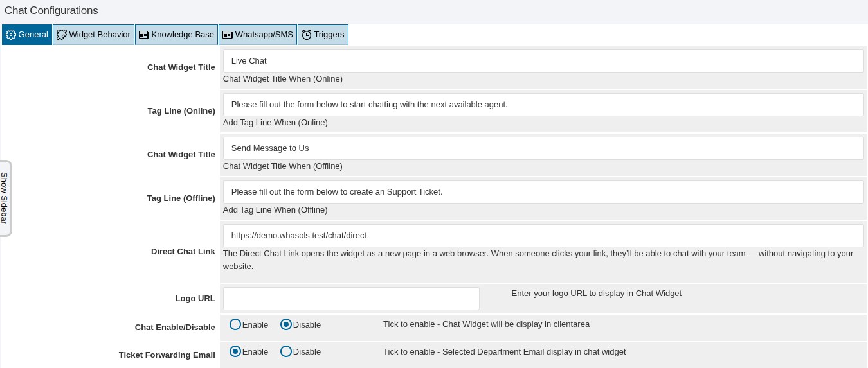This screenshot has height=368, width=868.
Task: Click 'Add Tag Line When (Online)' hint
Action: (275, 123)
